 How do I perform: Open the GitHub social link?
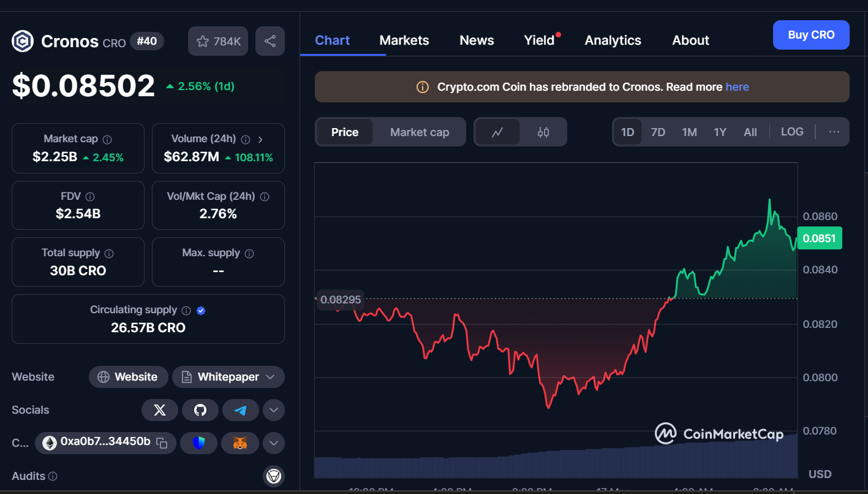click(200, 410)
